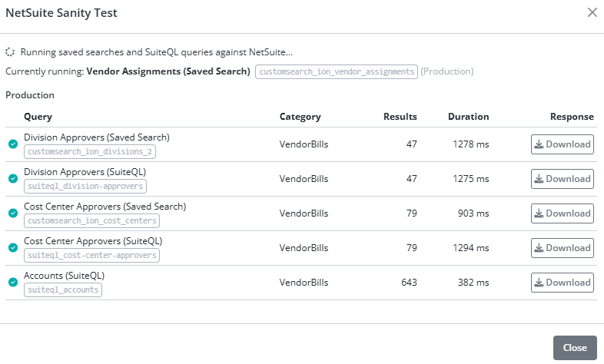The width and height of the screenshot is (604, 364).
Task: Select the suiteql_cost-center-approvers tag
Action: click(x=91, y=255)
